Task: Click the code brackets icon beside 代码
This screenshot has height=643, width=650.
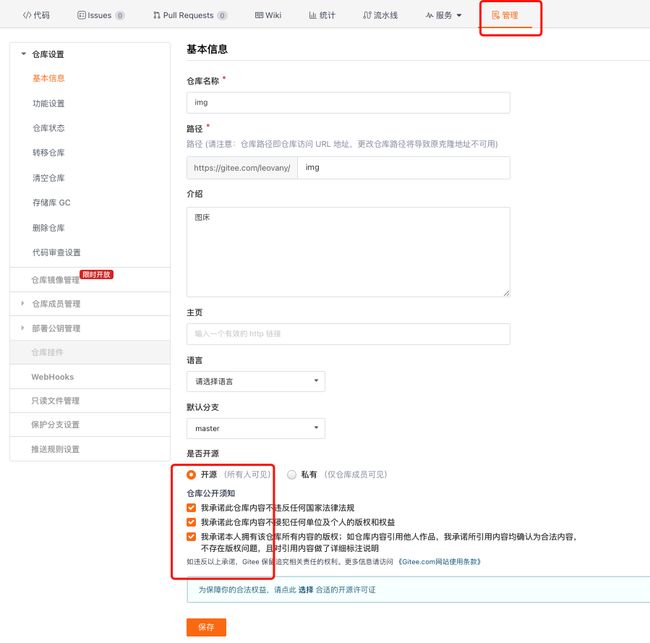Action: (x=27, y=15)
